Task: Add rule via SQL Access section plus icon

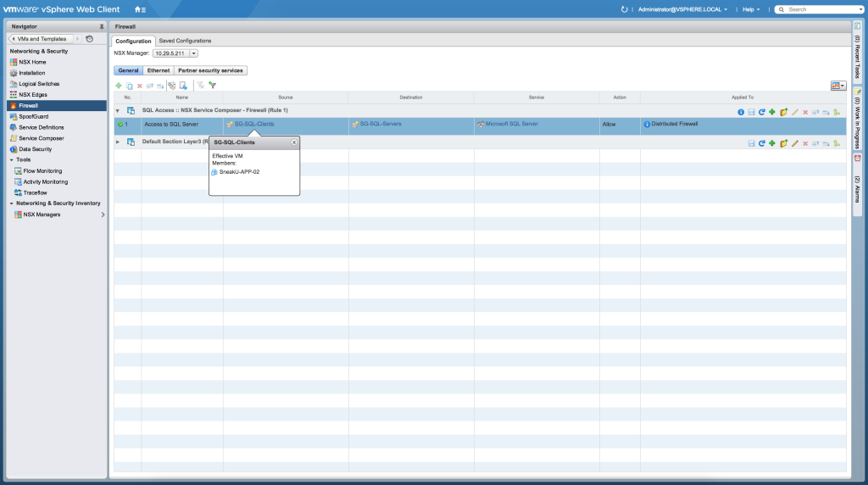Action: click(x=772, y=113)
